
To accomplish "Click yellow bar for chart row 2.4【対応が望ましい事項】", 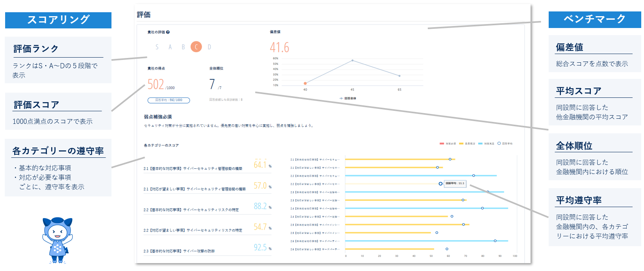I will [397, 216].
